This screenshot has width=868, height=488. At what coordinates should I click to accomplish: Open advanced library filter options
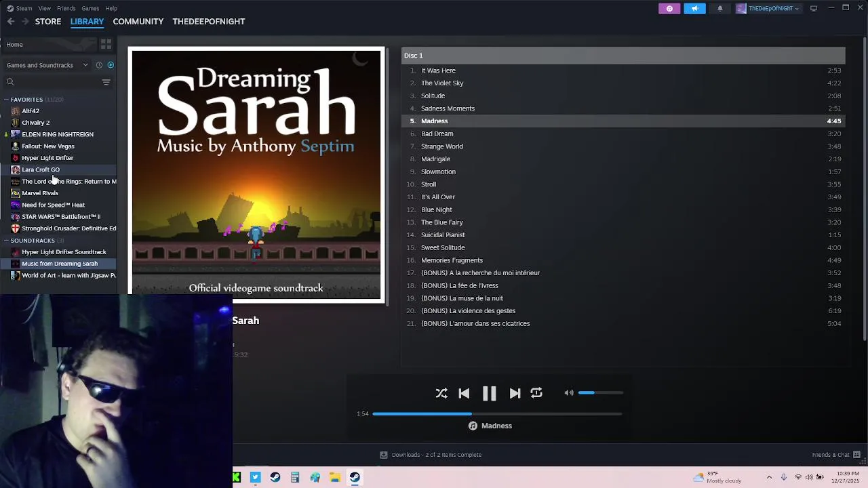pos(106,82)
